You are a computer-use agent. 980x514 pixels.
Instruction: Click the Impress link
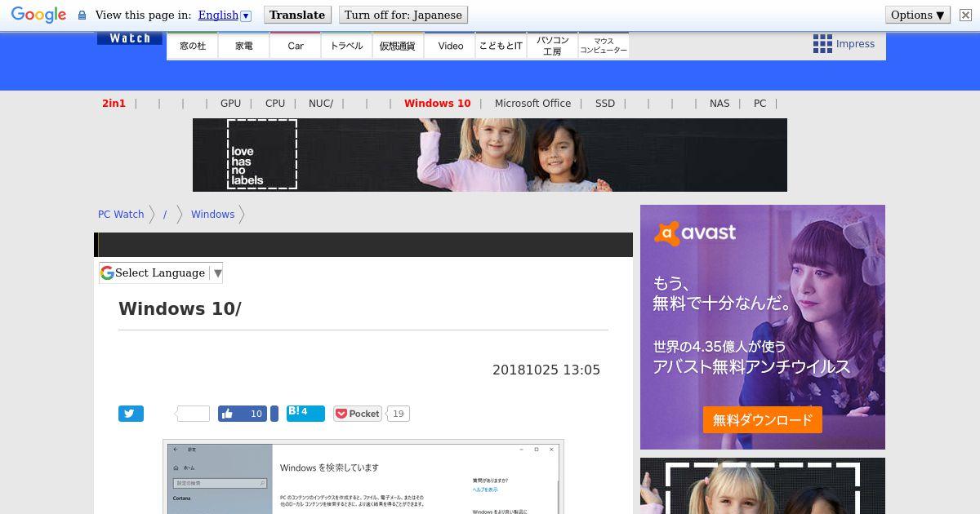point(855,44)
